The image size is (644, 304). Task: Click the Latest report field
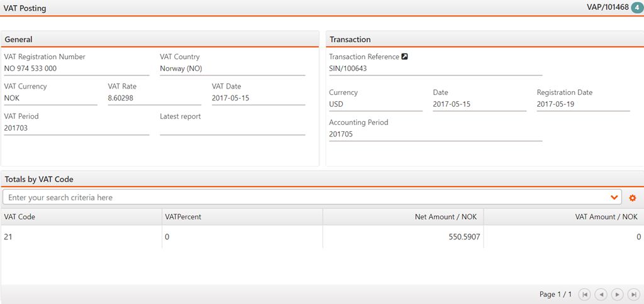pyautogui.click(x=232, y=128)
